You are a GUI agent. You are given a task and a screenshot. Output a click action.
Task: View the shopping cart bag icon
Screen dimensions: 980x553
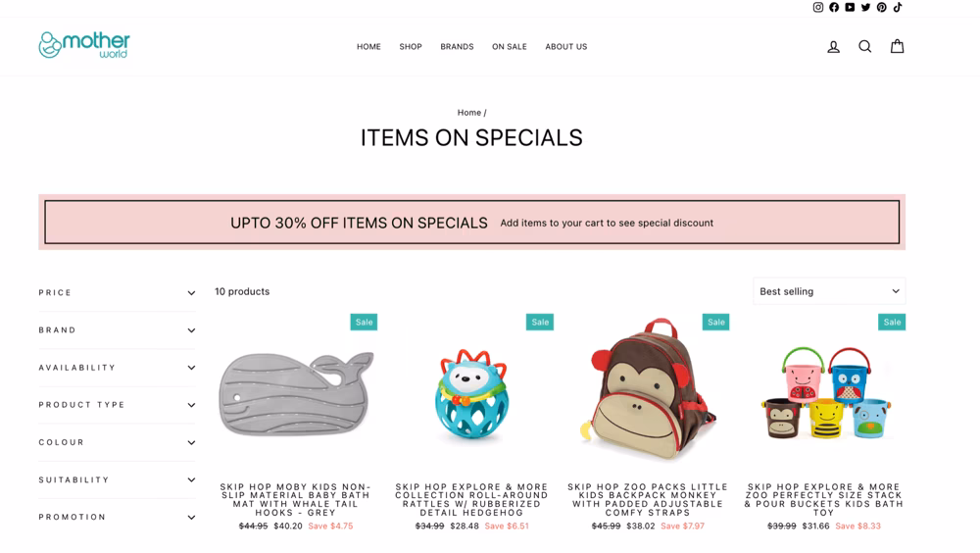pos(897,46)
